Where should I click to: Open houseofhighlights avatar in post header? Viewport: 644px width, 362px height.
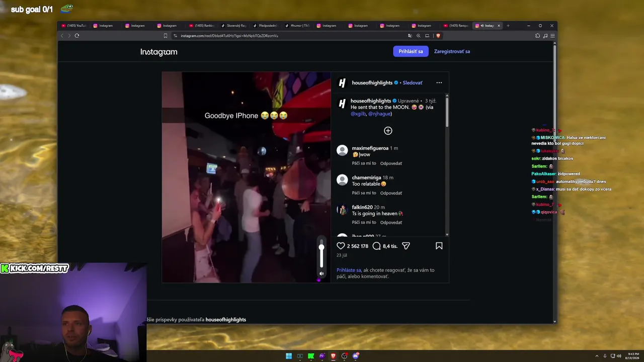tap(342, 82)
